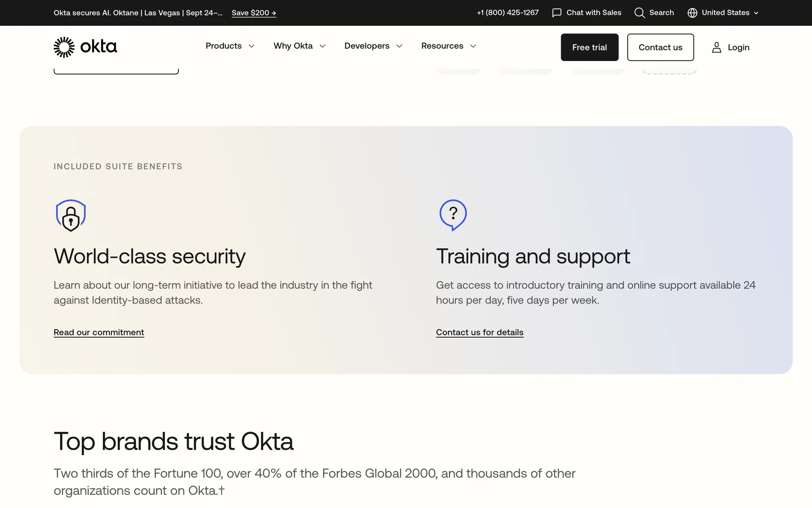Click the Contact us button
The width and height of the screenshot is (812, 508).
660,47
